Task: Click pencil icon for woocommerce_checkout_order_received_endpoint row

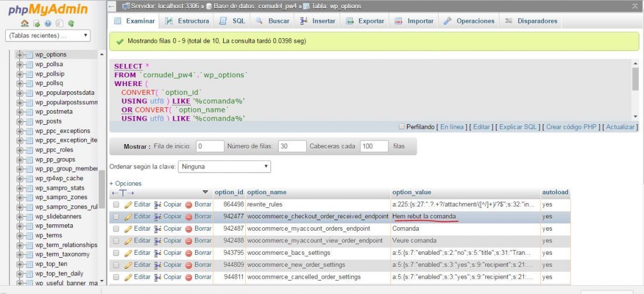Action: [128, 216]
